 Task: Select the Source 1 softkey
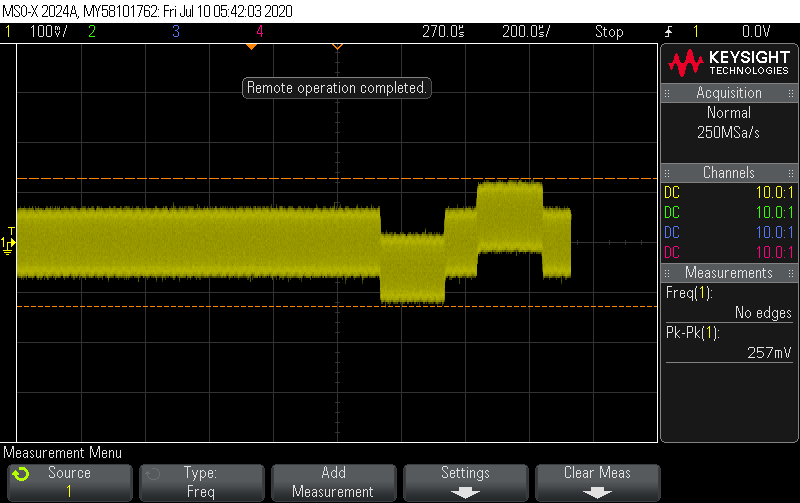70,483
